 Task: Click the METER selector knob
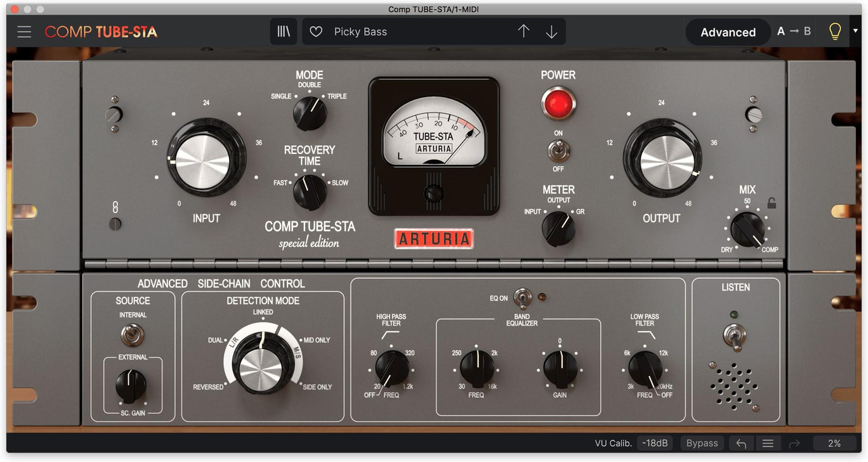click(x=558, y=229)
